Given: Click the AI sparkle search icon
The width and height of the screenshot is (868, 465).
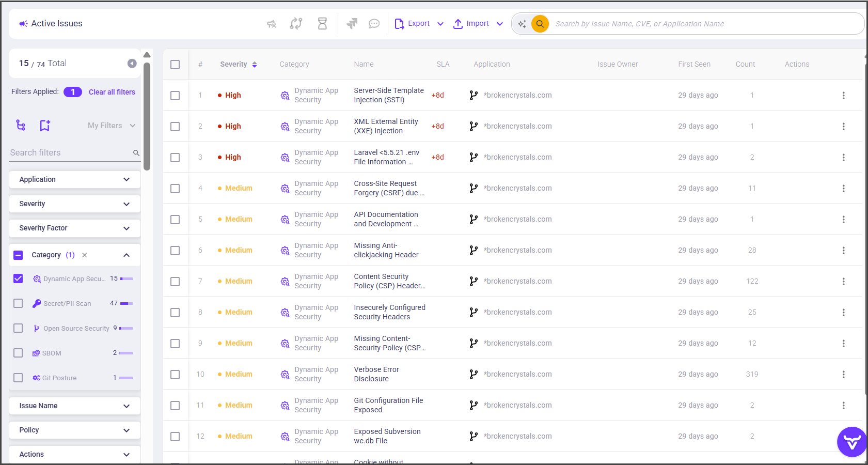Looking at the screenshot, I should 522,24.
